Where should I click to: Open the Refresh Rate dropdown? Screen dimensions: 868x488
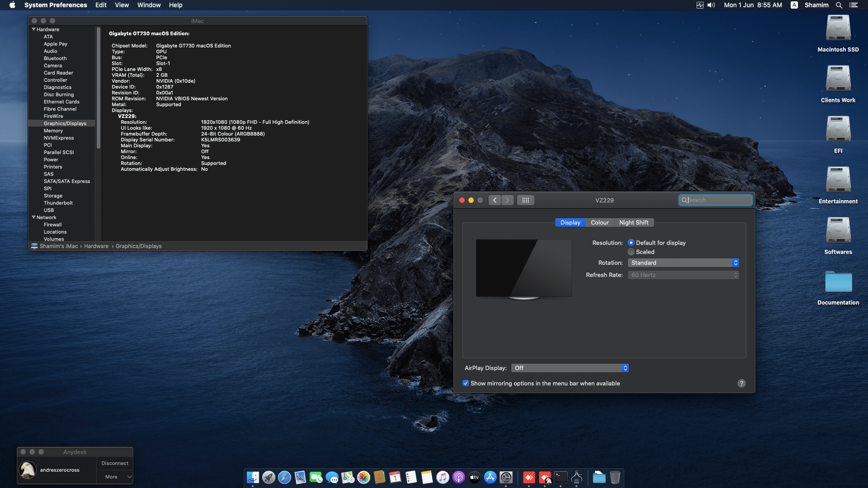683,275
